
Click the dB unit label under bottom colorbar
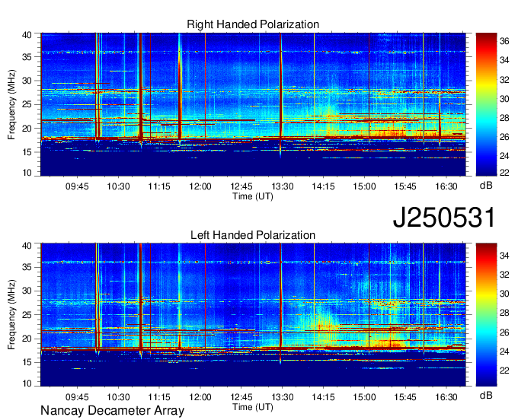(x=486, y=395)
